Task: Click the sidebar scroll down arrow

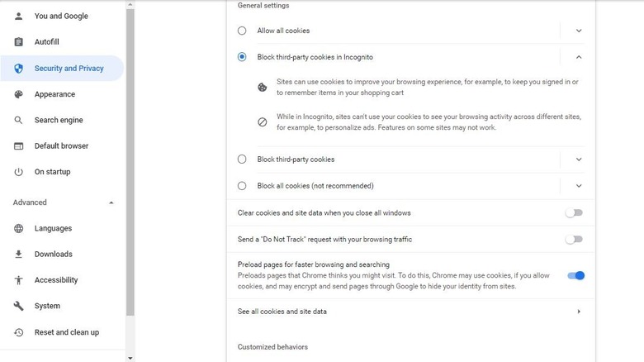Action: [x=130, y=358]
